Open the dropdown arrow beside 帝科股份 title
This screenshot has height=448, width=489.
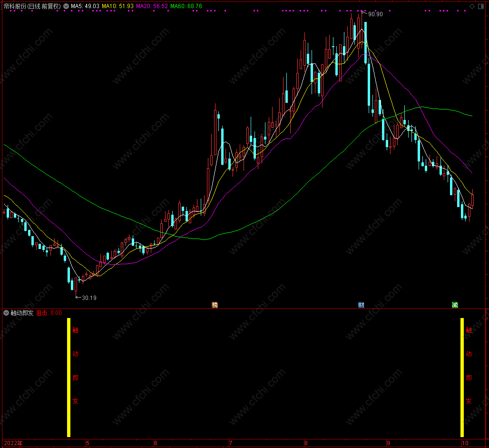coord(66,6)
